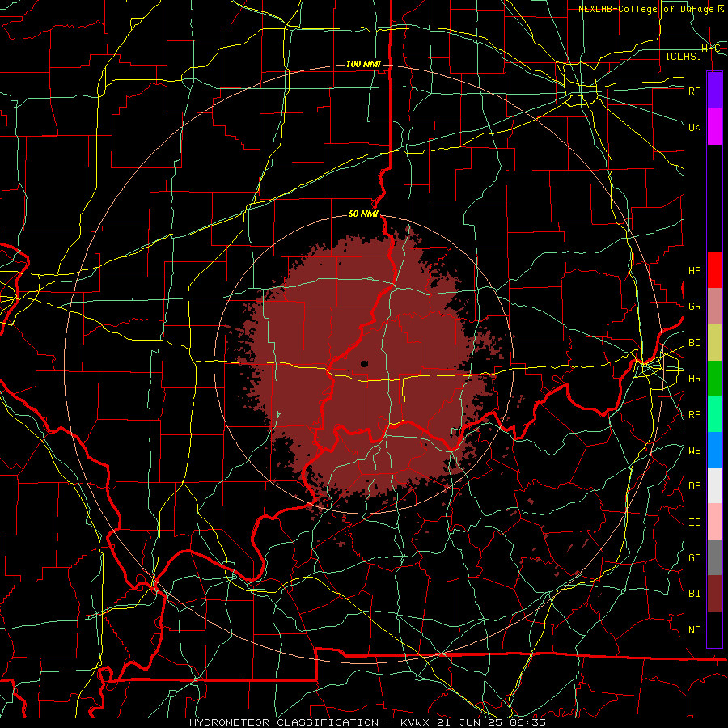
Task: Click the BI legend label
Action: (x=694, y=594)
